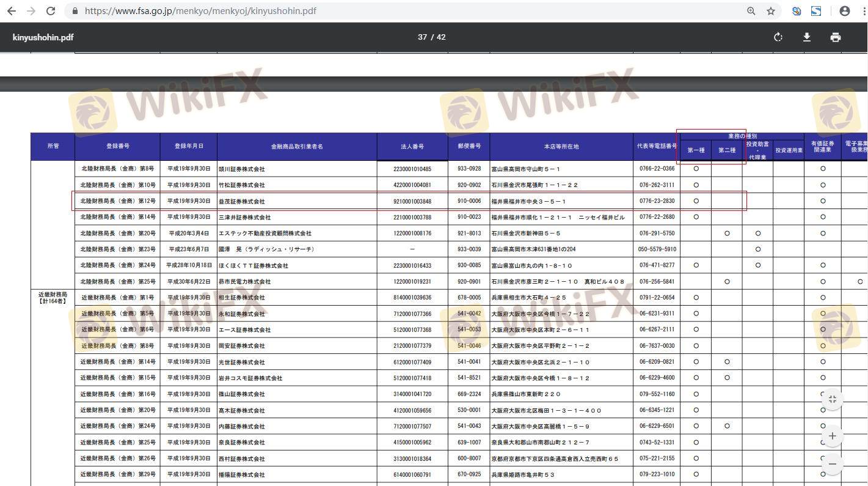This screenshot has width=868, height=486.
Task: Click phone number 0743-52-1331
Action: coord(657,443)
